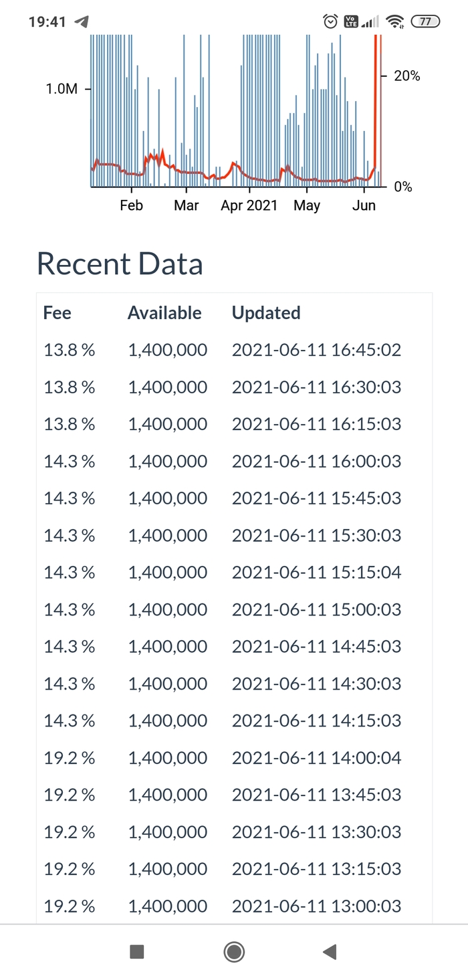468x980 pixels.
Task: Open recent apps with square button
Action: pos(137,952)
